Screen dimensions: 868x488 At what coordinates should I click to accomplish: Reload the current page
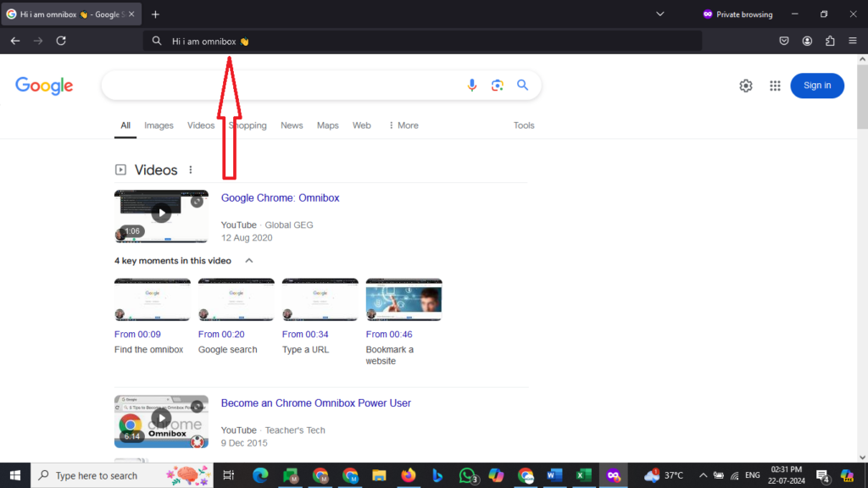pos(61,41)
